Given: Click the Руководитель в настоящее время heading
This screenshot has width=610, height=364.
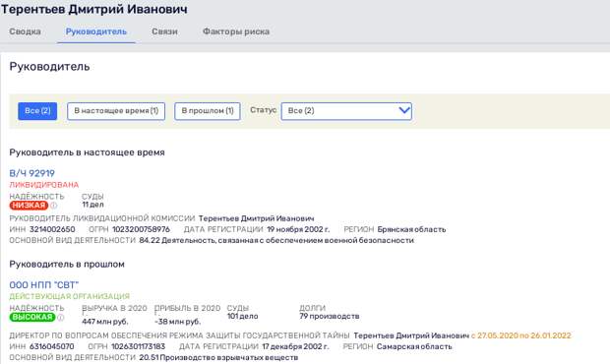Looking at the screenshot, I should point(88,152).
